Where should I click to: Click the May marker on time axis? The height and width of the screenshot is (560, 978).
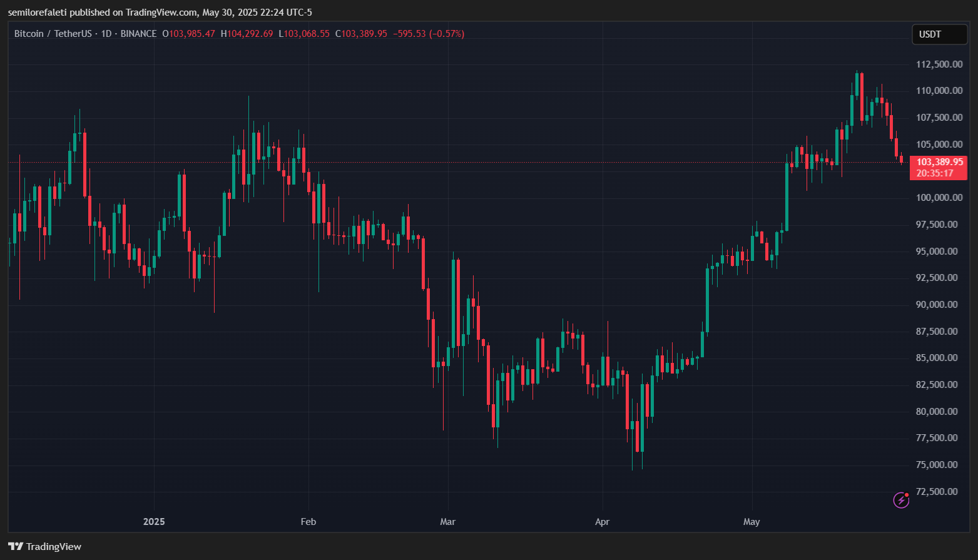tap(751, 521)
